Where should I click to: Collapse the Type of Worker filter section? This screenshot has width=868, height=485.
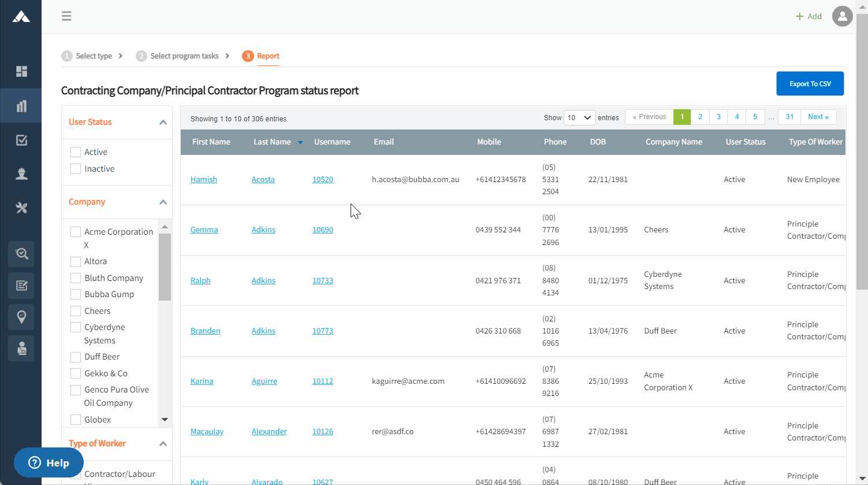(163, 443)
